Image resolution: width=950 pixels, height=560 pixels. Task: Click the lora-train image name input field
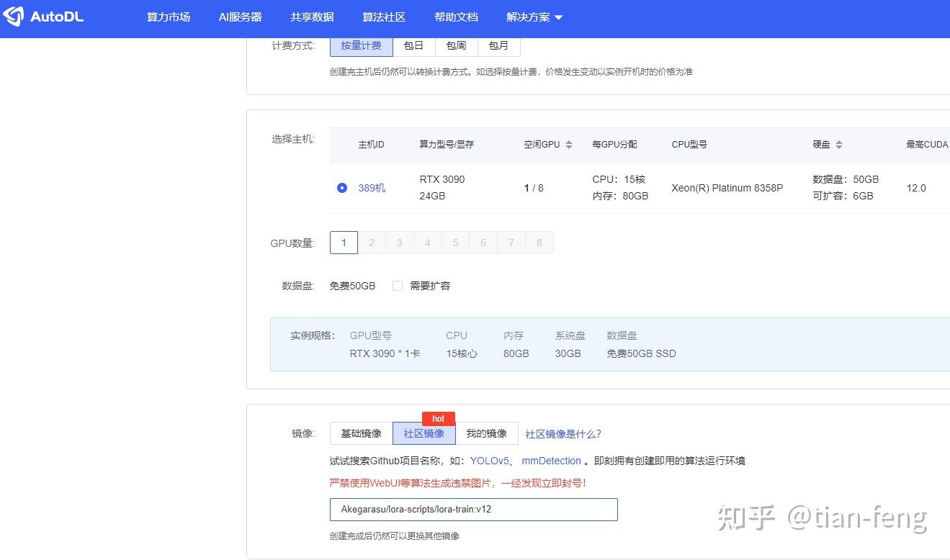[x=474, y=509]
